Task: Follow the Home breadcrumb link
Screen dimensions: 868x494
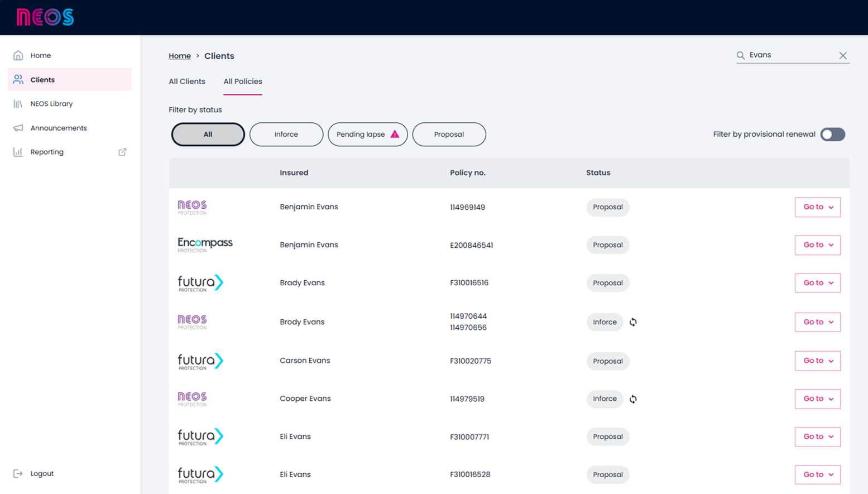Action: (180, 56)
